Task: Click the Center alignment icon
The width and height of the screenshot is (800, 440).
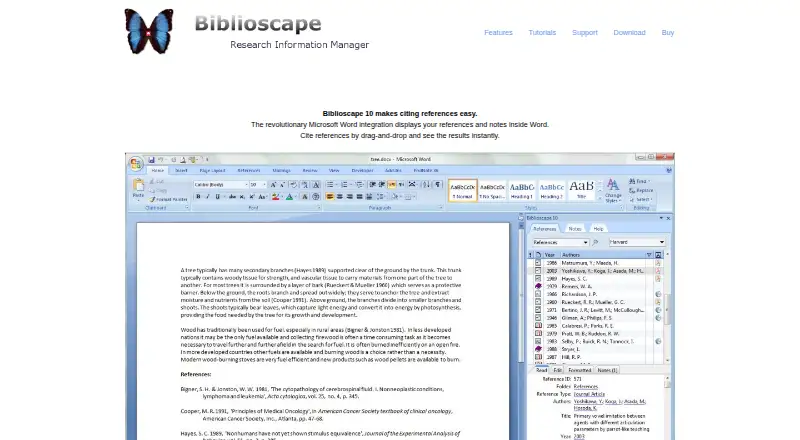Action: pos(339,197)
